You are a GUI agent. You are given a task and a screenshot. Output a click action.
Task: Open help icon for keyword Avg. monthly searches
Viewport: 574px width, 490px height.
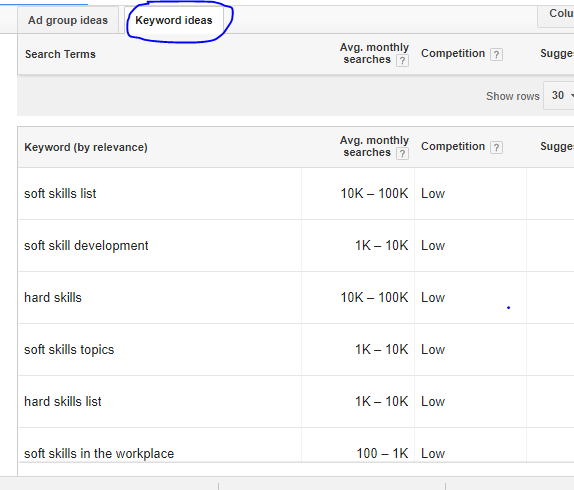click(x=402, y=153)
